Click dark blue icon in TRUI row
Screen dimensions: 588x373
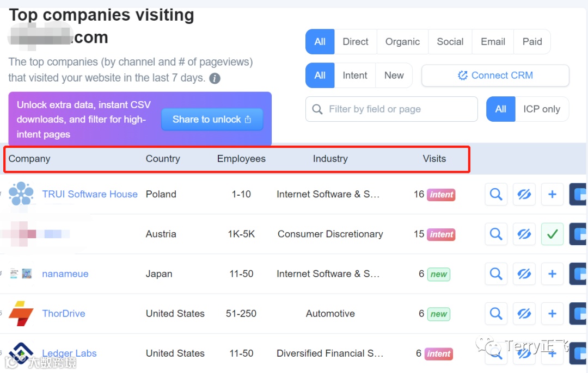tap(578, 194)
